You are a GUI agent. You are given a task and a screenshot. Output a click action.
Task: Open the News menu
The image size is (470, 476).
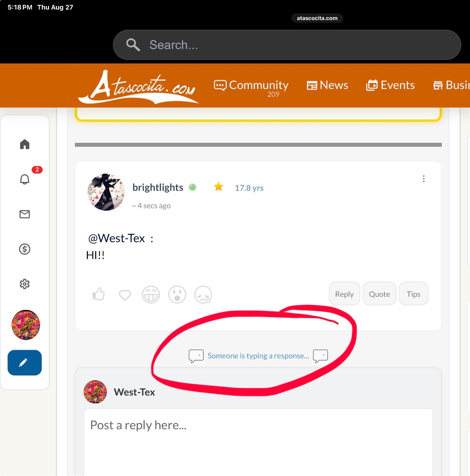click(327, 85)
